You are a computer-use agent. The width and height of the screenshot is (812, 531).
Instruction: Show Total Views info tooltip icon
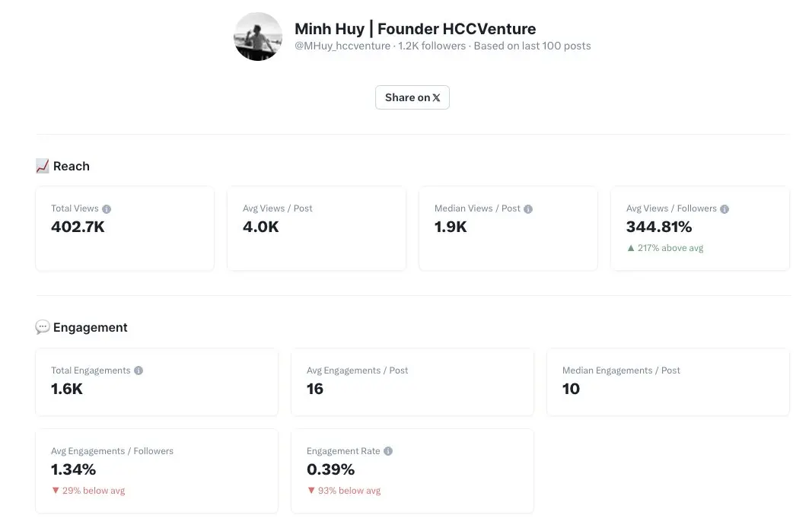point(107,209)
